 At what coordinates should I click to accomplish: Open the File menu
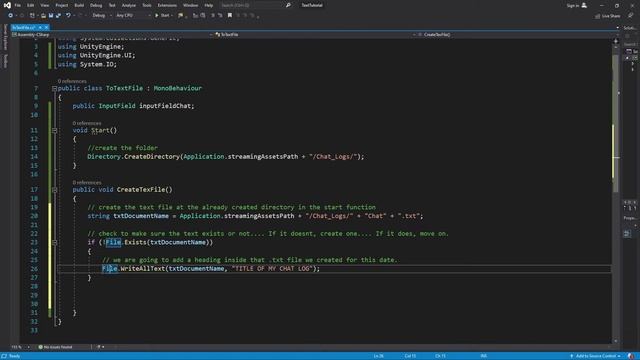click(x=18, y=5)
